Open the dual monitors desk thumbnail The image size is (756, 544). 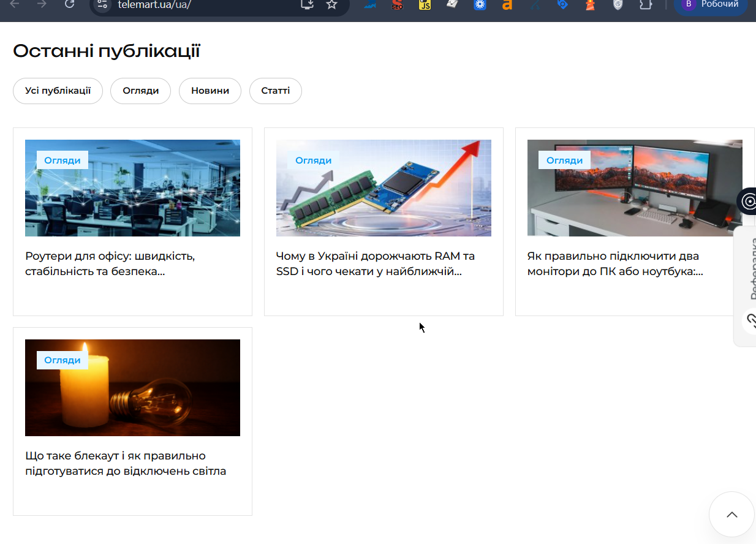tap(635, 188)
